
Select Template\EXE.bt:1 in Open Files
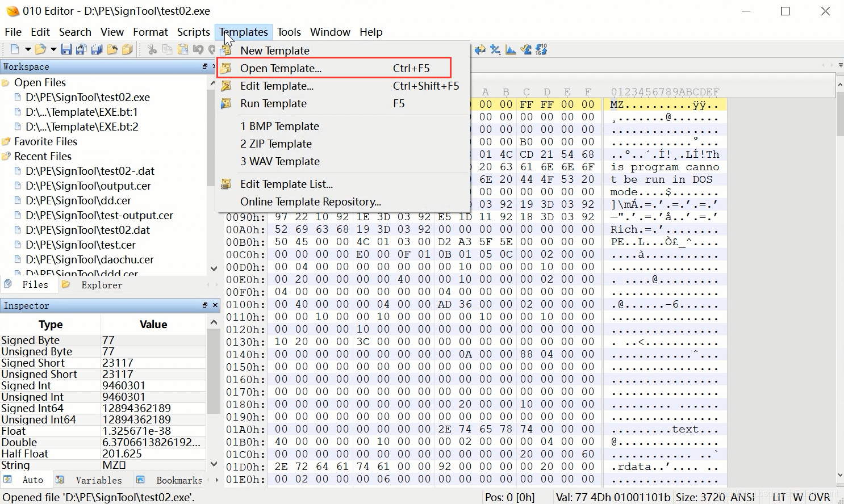click(x=81, y=112)
